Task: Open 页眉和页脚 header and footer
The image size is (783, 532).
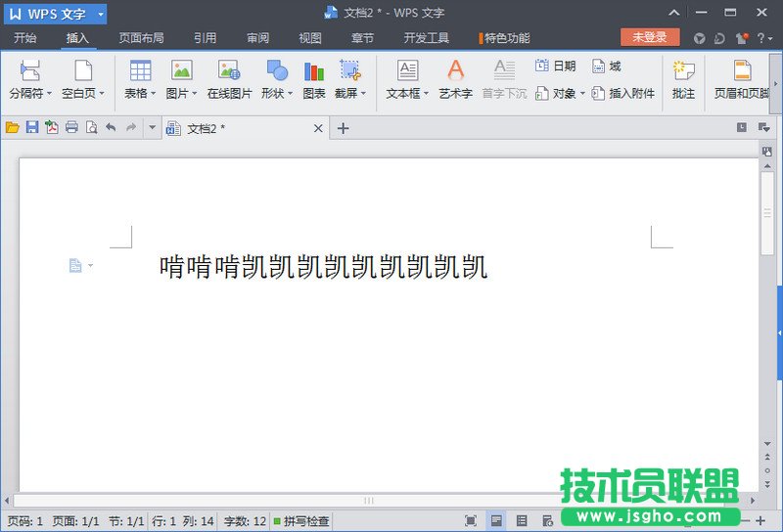Action: (742, 80)
